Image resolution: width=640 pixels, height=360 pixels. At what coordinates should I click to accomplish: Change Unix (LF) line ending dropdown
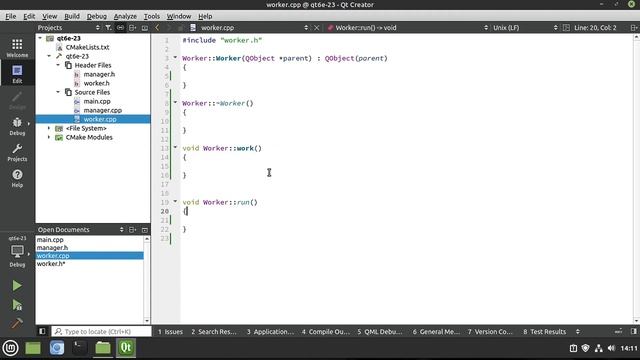point(525,28)
